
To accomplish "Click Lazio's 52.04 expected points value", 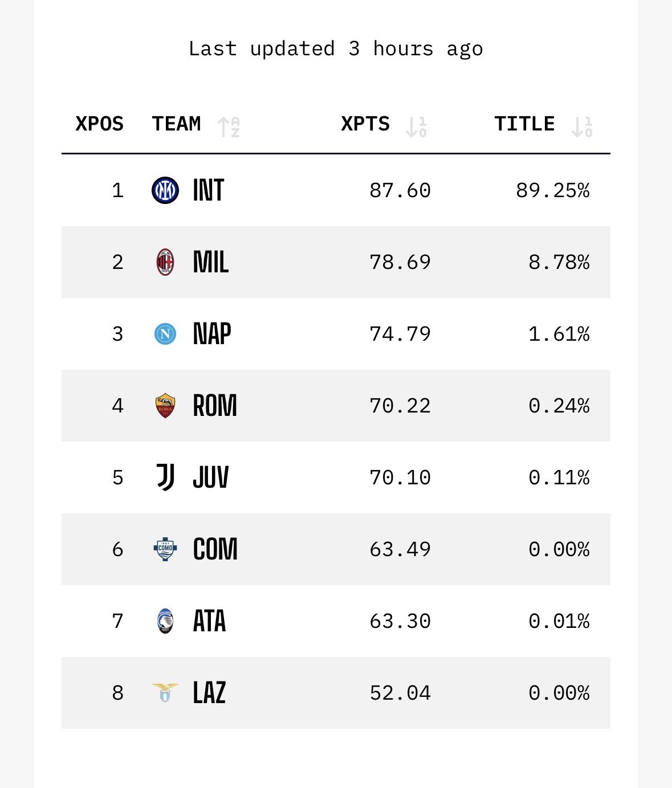I will [400, 693].
